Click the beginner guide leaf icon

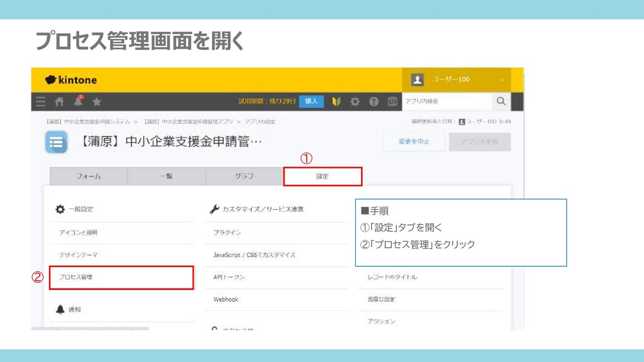[336, 101]
